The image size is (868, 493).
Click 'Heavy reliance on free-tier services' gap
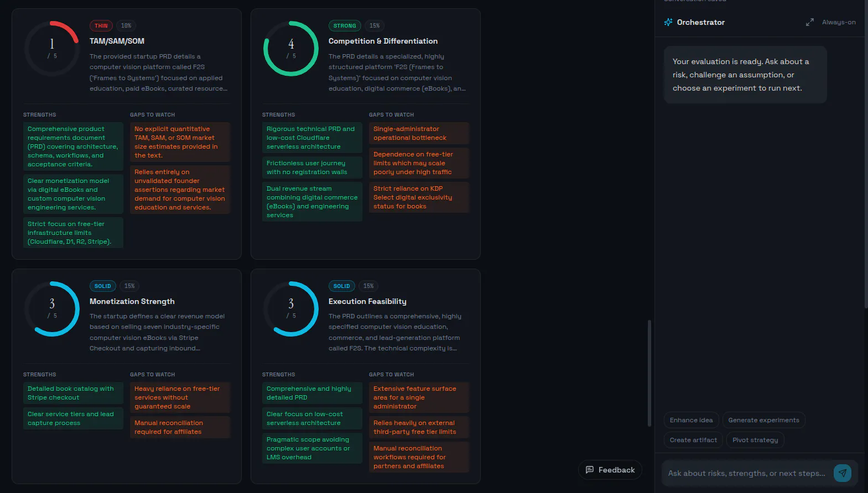180,397
